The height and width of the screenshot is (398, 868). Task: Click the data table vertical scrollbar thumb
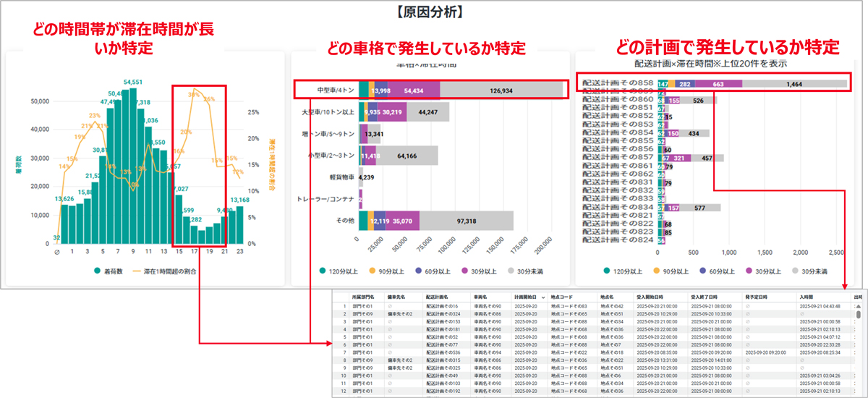[x=858, y=315]
